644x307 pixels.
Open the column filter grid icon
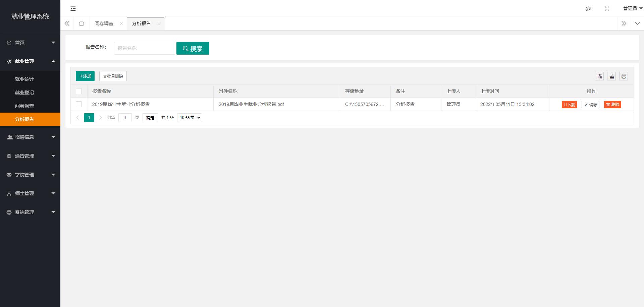600,76
